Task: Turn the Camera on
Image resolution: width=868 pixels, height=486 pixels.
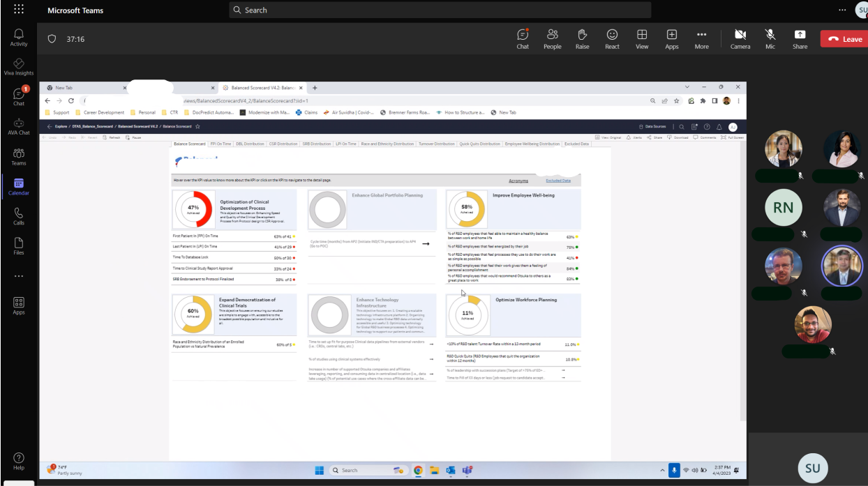Action: [740, 38]
